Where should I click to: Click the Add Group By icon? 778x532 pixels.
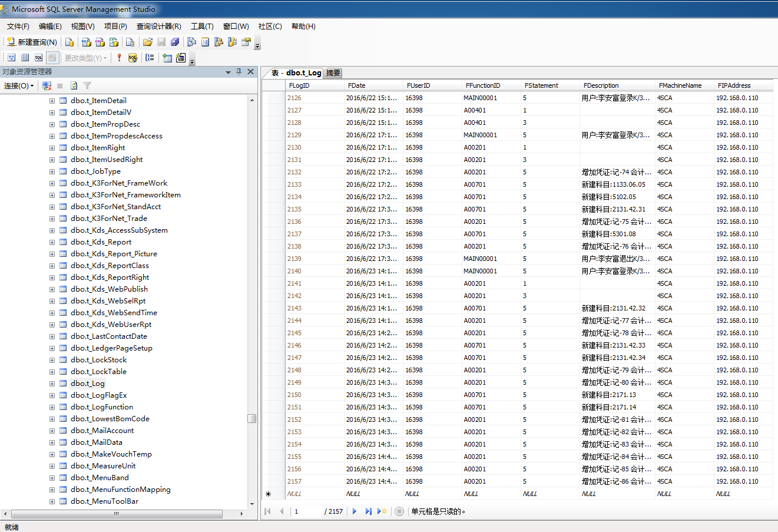point(150,58)
